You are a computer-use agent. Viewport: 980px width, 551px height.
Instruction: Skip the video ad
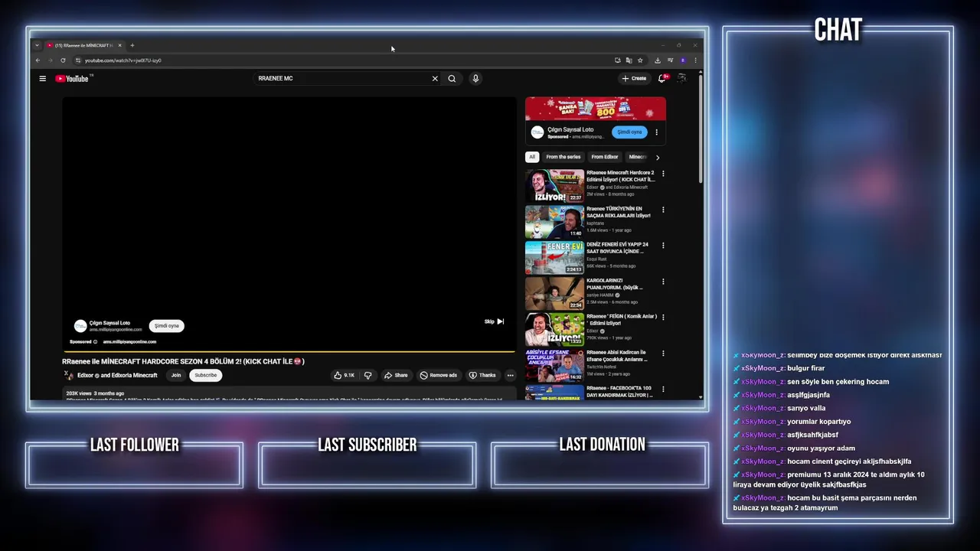click(494, 321)
